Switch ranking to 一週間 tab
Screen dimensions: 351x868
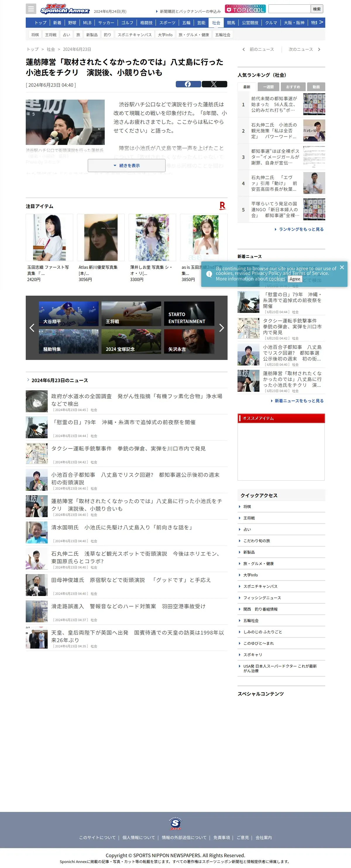pos(268,87)
